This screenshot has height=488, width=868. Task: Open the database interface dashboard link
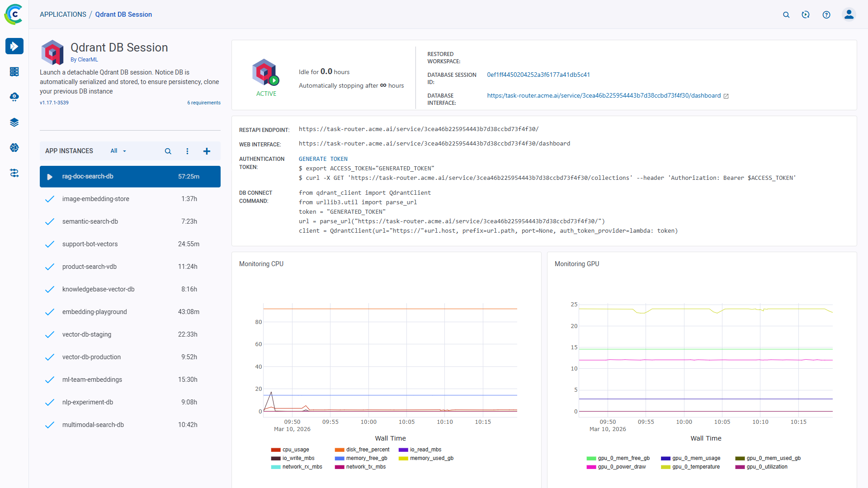pyautogui.click(x=604, y=96)
